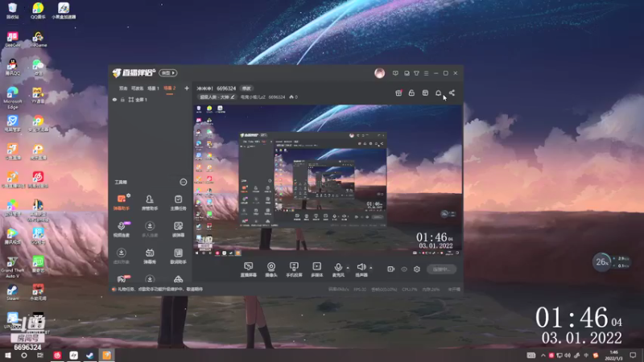Screen dimensions: 644x362
Task: Expand the speaker options arrow
Action: (x=371, y=268)
